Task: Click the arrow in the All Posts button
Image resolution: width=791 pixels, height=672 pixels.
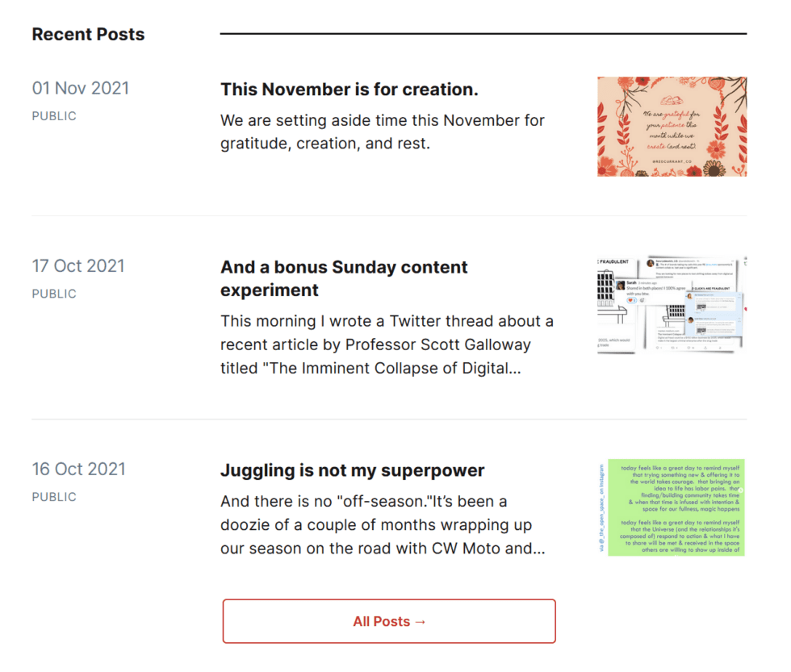Action: coord(419,621)
